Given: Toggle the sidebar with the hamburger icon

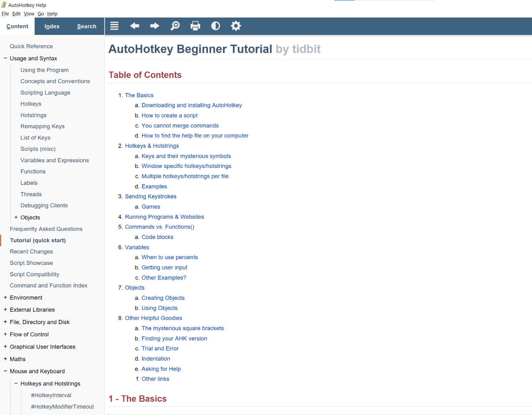Looking at the screenshot, I should point(114,26).
